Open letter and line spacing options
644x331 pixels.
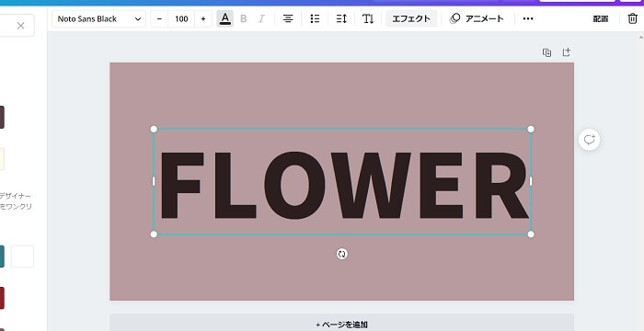pos(341,19)
